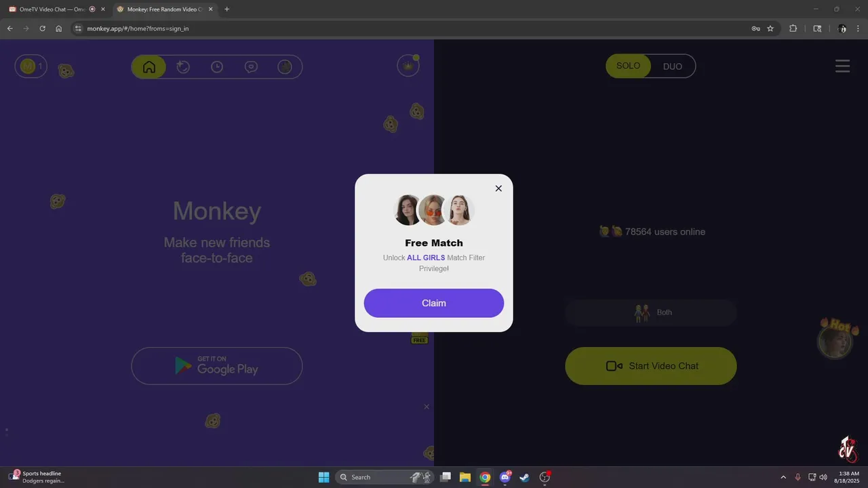Image resolution: width=868 pixels, height=488 pixels.
Task: Claim the Free Match offer
Action: (434, 303)
